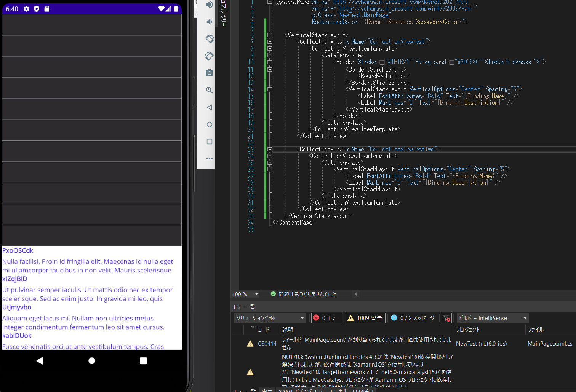This screenshot has height=392, width=576.
Task: Take a screenshot using the emulator camera icon
Action: (209, 73)
